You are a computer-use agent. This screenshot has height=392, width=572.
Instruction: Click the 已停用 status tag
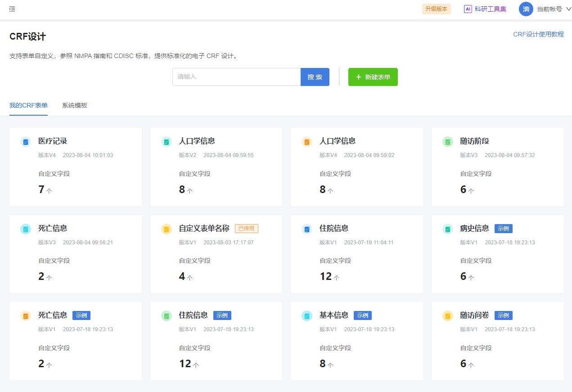246,229
